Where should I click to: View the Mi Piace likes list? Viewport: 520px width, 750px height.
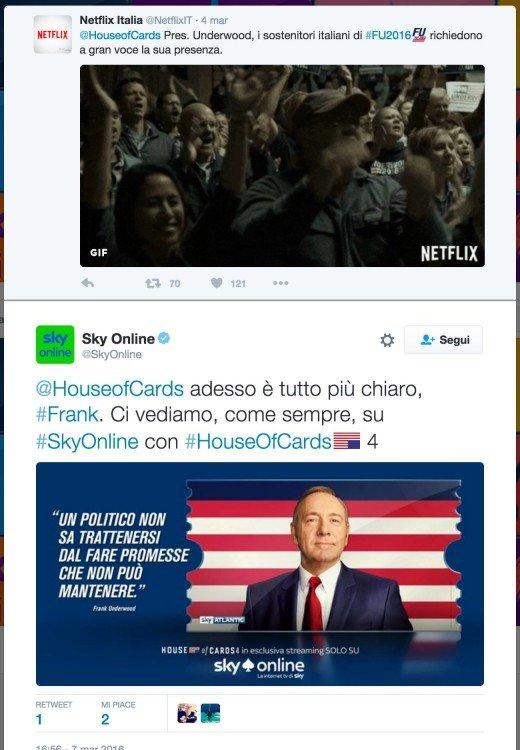118,713
